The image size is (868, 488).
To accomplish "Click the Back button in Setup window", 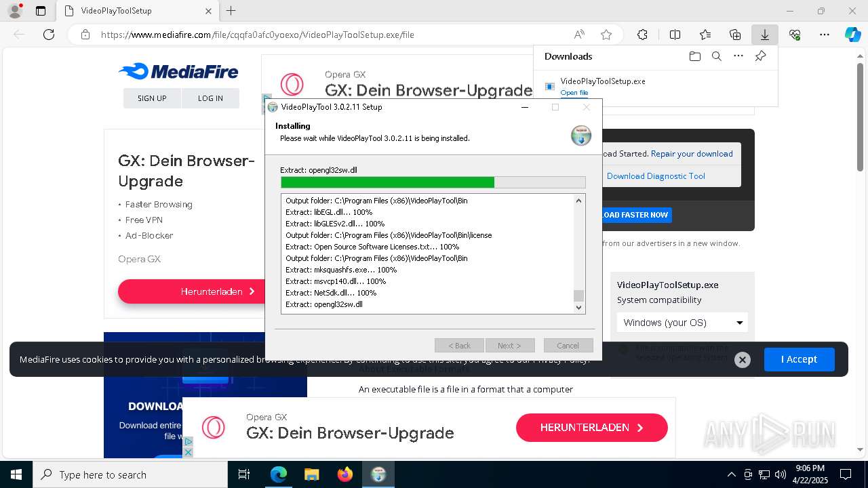I will click(459, 346).
